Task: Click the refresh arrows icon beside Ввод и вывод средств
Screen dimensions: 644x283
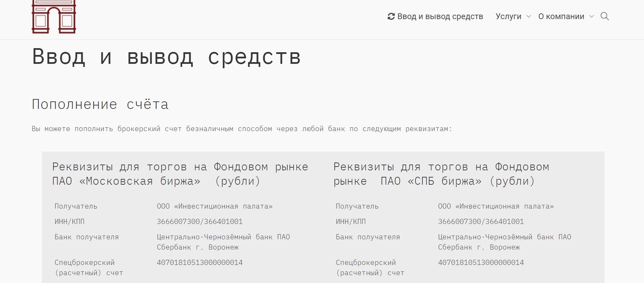Action: coord(391,16)
